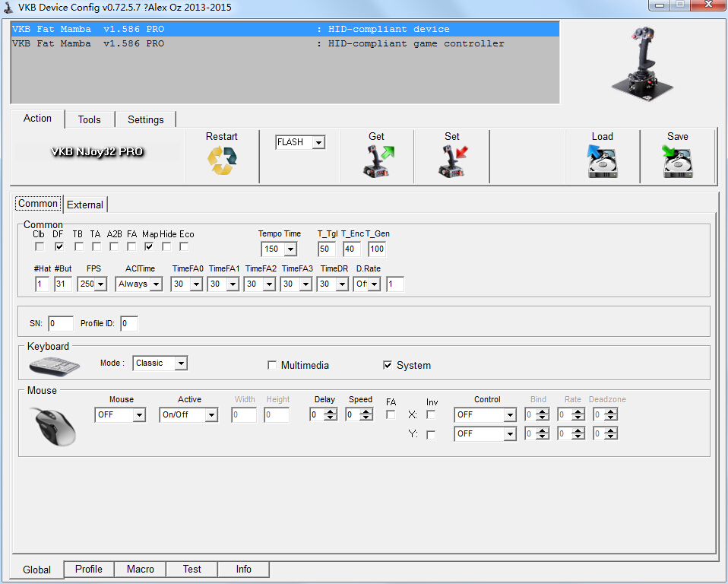
Task: Click the X axis Bind stepper
Action: (543, 415)
